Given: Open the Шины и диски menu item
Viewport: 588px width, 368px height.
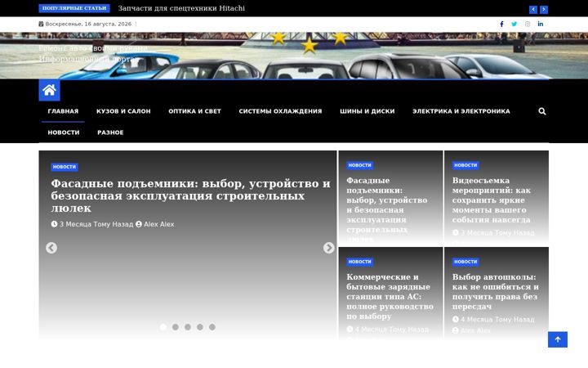Looking at the screenshot, I should coord(367,111).
